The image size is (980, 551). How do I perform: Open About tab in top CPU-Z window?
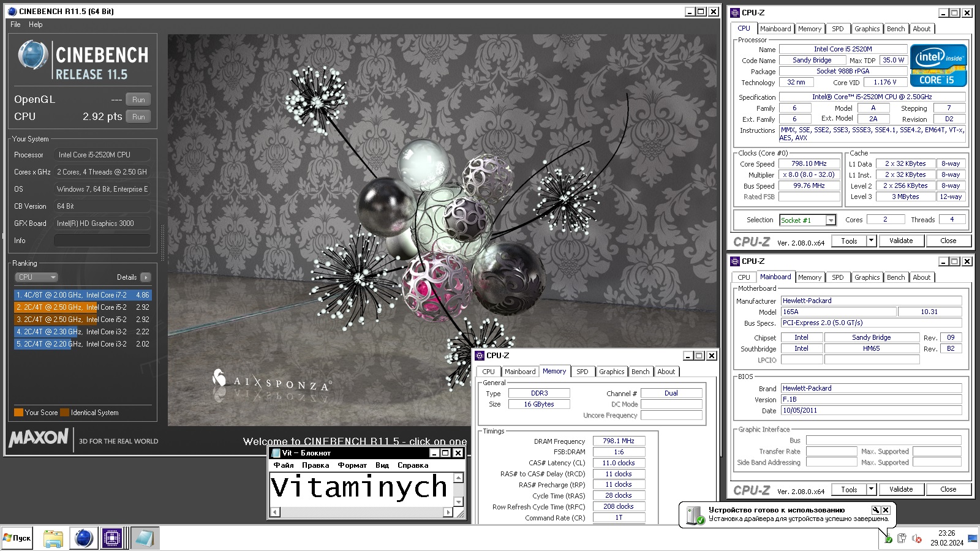click(x=922, y=29)
